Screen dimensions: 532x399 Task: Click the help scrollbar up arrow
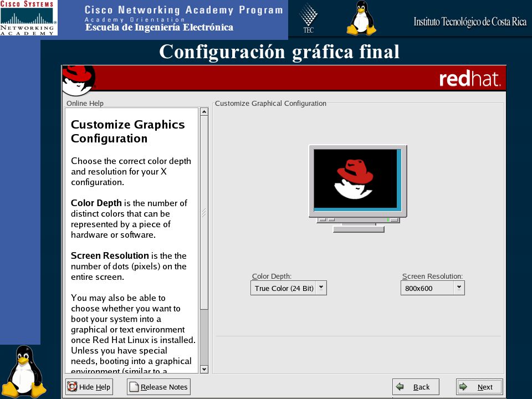204,111
